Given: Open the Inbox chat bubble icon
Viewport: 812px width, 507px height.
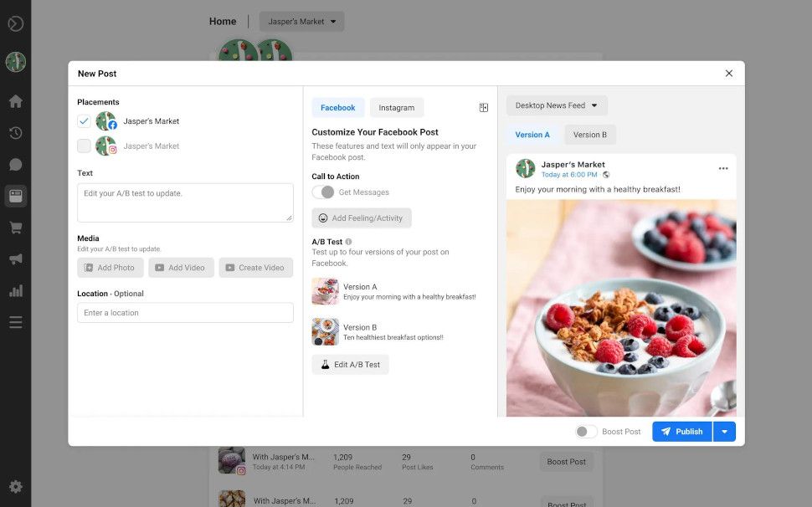Looking at the screenshot, I should (15, 164).
